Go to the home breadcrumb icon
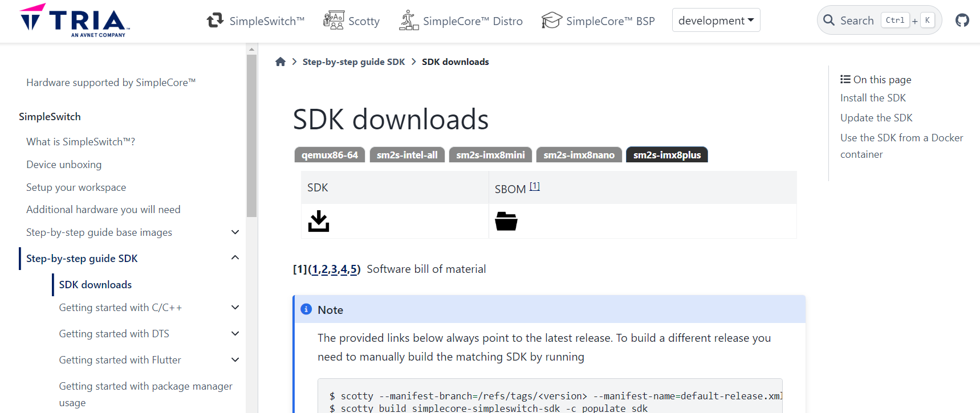Screen dimensions: 980x413 tap(280, 62)
